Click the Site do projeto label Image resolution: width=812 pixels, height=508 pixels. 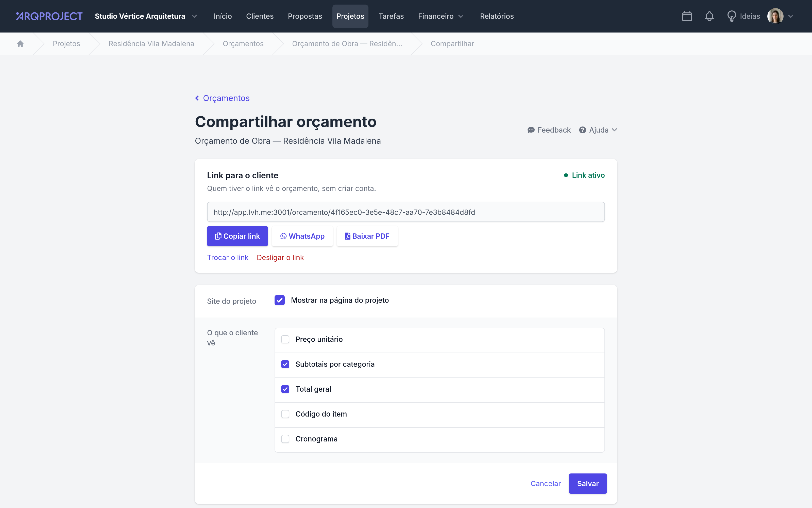pyautogui.click(x=231, y=301)
